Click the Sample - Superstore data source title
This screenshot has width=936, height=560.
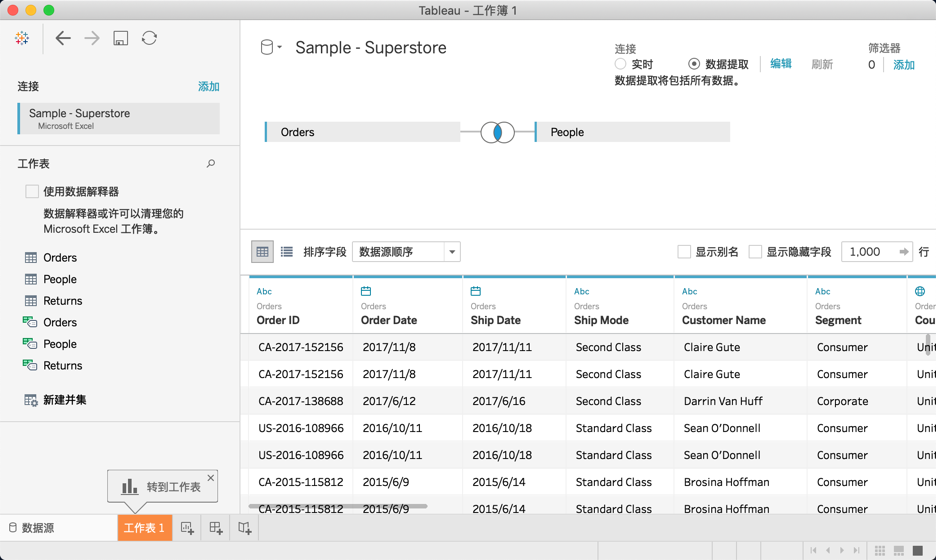pyautogui.click(x=371, y=48)
